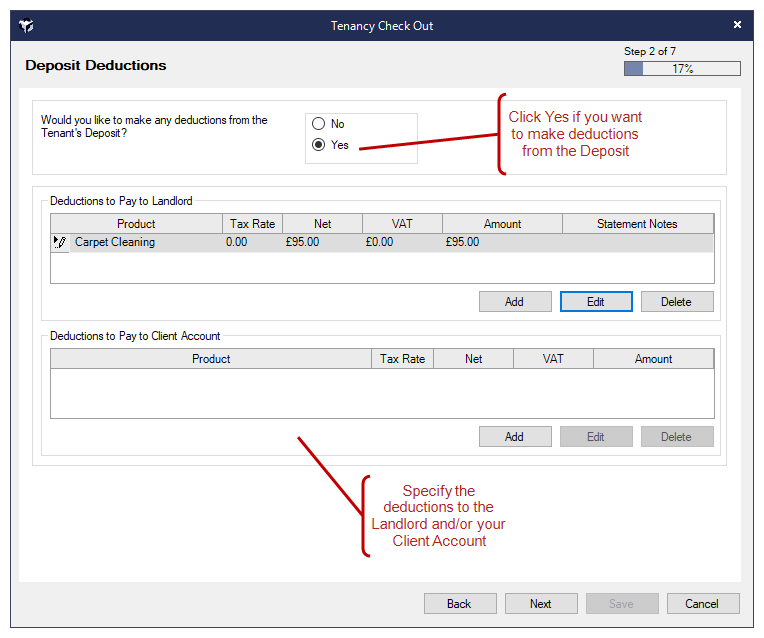Click the Product column header in Landlord table
Image resolution: width=764 pixels, height=638 pixels.
(136, 224)
